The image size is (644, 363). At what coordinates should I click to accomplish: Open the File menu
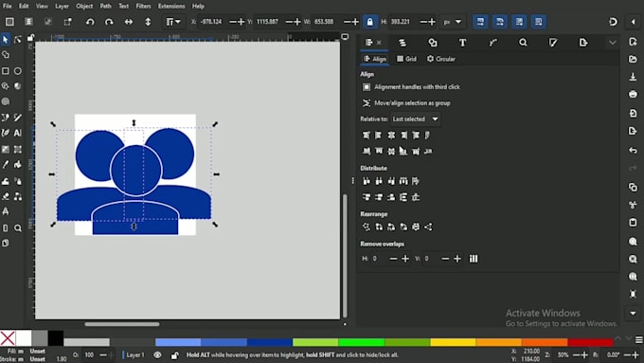point(7,7)
